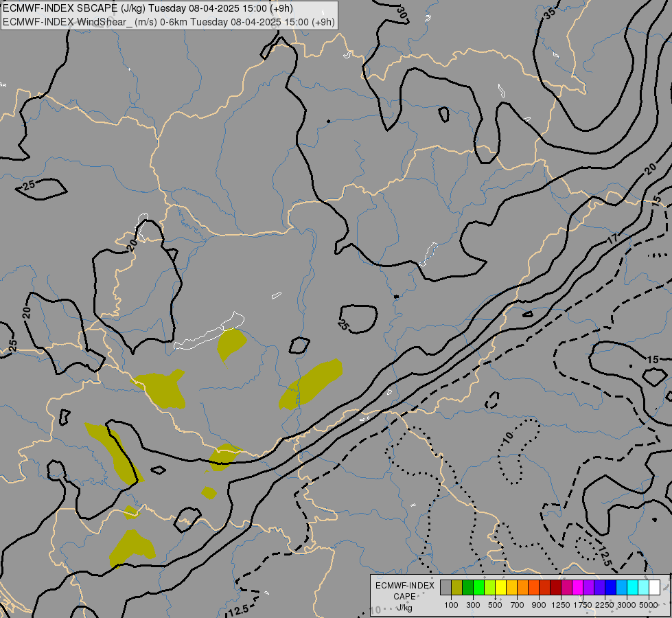The width and height of the screenshot is (672, 618).
Task: Select the gray swatch in CAPE legend
Action: [445, 588]
